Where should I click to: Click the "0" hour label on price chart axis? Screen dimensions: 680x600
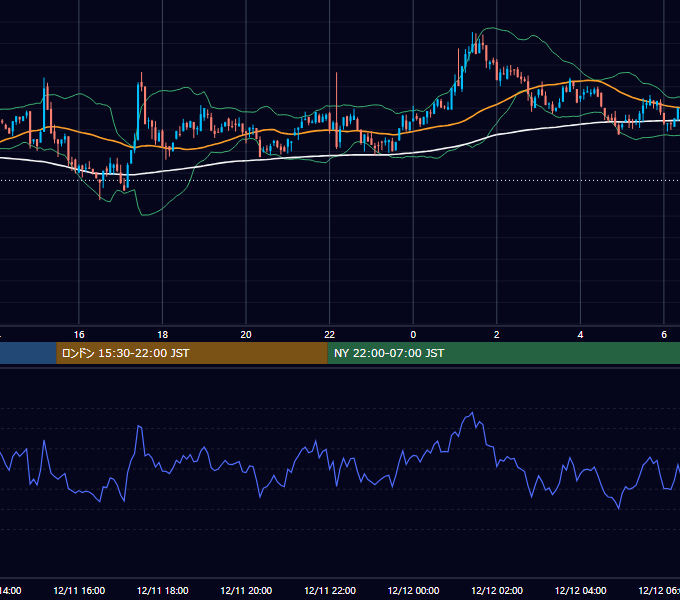(413, 335)
